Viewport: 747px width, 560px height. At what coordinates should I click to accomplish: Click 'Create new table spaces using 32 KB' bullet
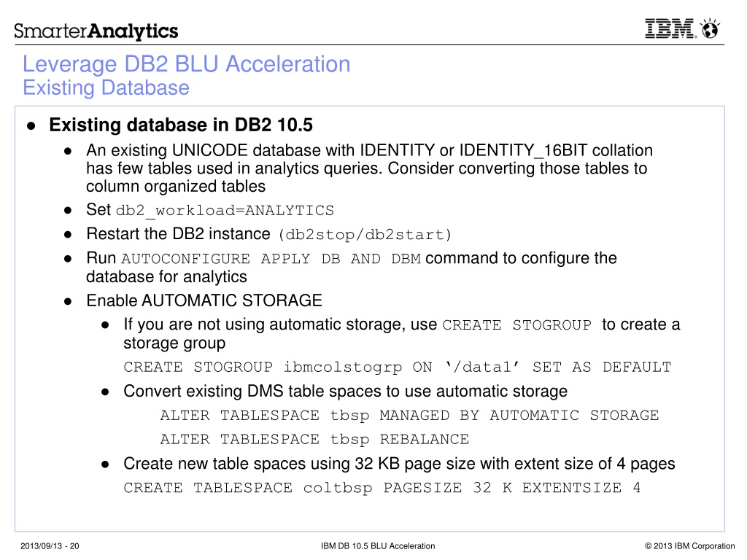pyautogui.click(x=399, y=463)
